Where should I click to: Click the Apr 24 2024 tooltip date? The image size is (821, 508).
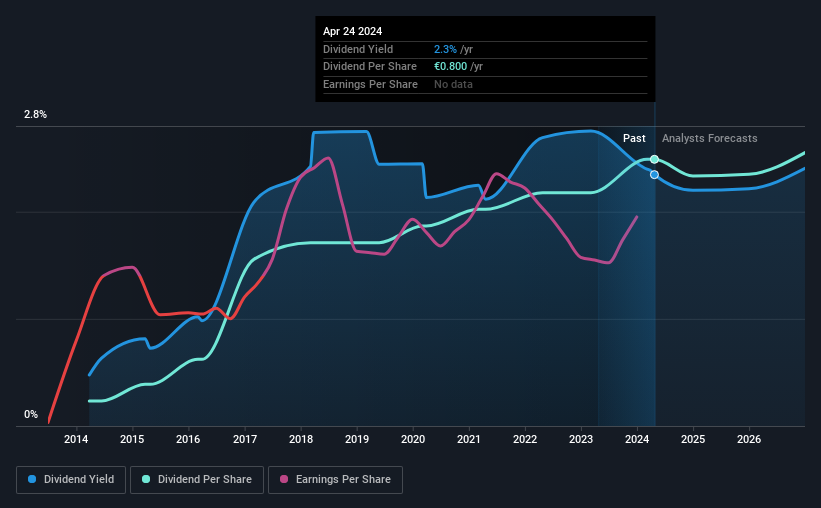(x=352, y=31)
